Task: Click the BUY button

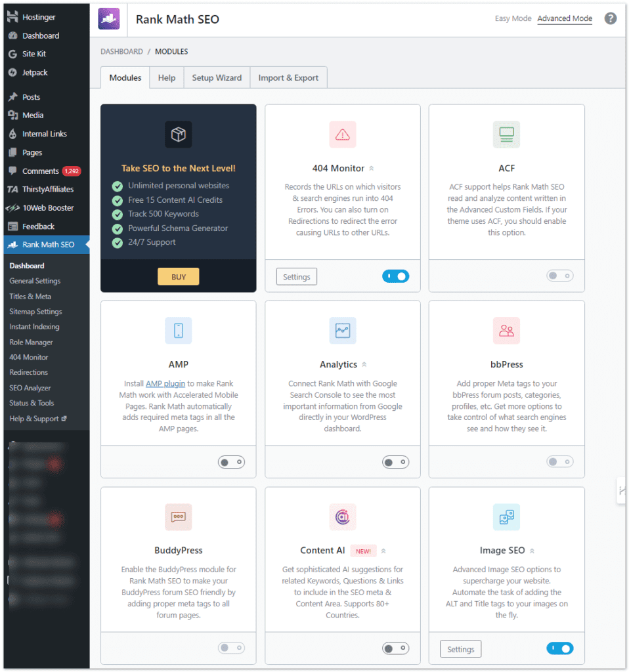Action: point(178,276)
